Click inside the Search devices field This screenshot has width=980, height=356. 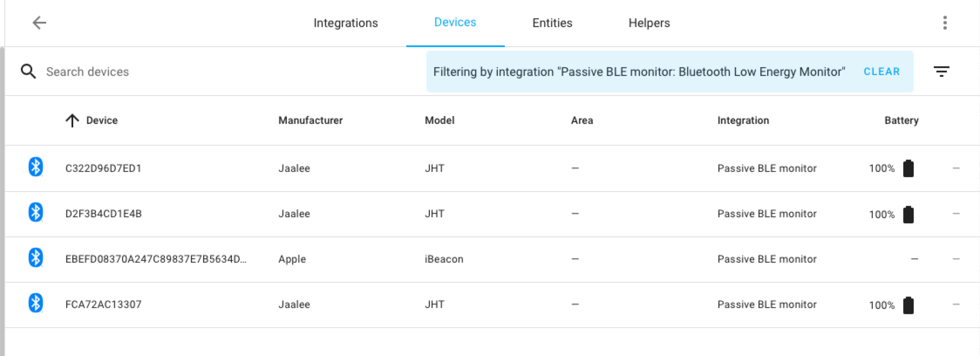pos(131,71)
